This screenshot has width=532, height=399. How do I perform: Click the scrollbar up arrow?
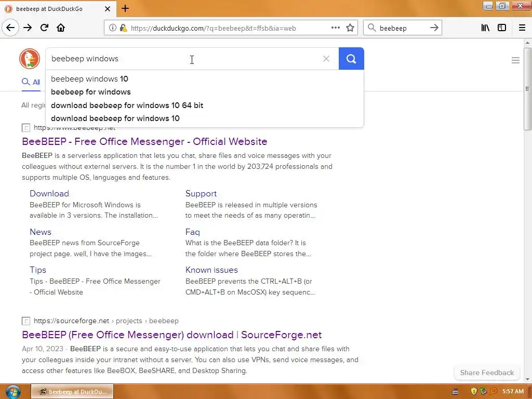[x=527, y=43]
